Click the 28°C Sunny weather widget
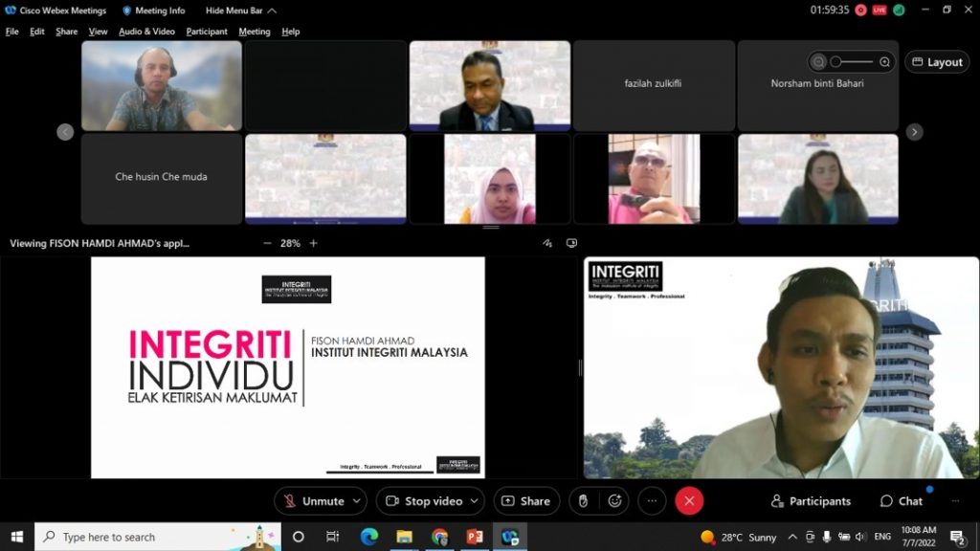 click(739, 538)
